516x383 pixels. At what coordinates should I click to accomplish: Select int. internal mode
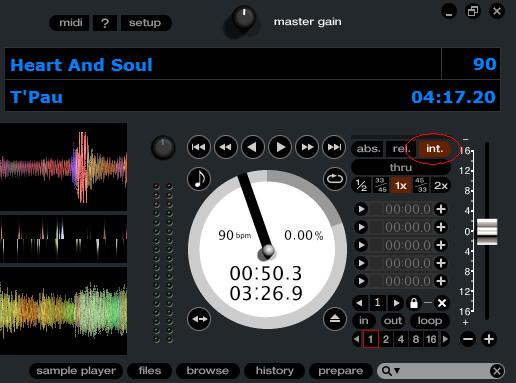pos(435,149)
